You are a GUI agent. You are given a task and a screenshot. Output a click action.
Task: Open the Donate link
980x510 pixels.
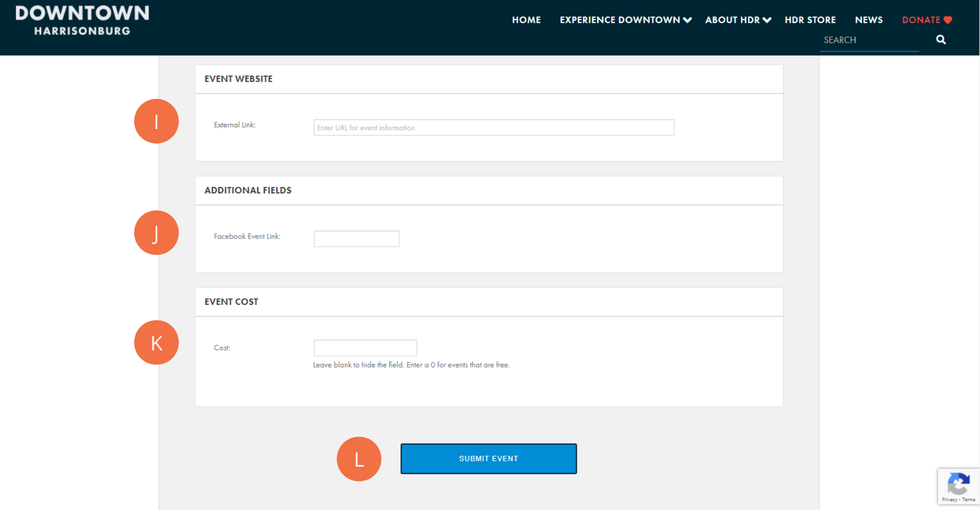tap(921, 20)
